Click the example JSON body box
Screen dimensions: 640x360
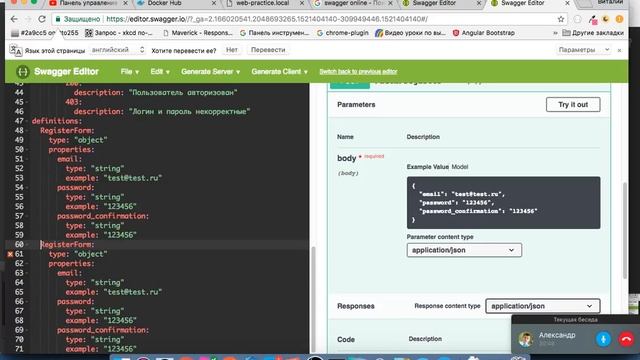[503, 202]
